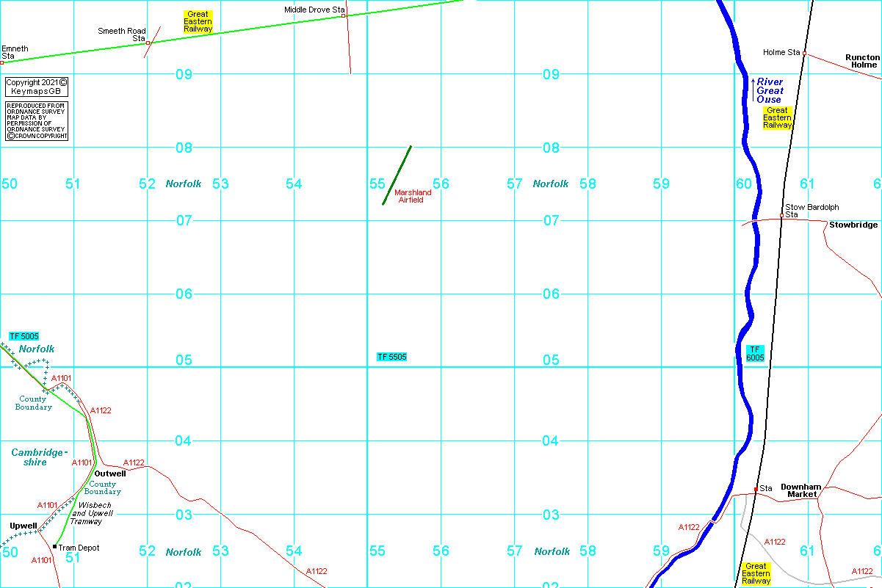Image resolution: width=882 pixels, height=588 pixels.
Task: Select the Runcton Holme place name
Action: pyautogui.click(x=863, y=61)
